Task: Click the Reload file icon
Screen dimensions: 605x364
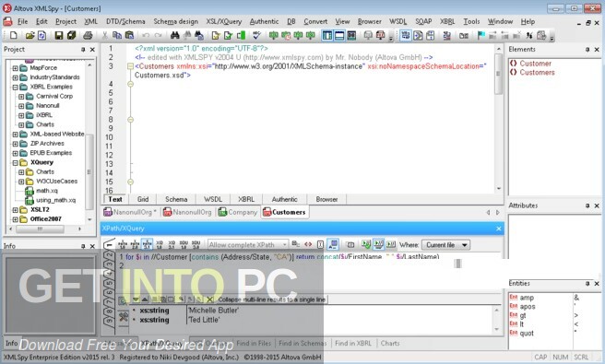Action: pyautogui.click(x=42, y=35)
